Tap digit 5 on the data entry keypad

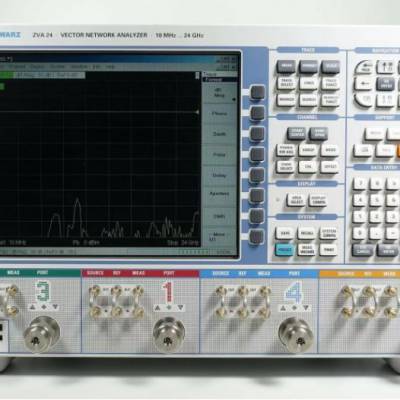tap(376, 200)
